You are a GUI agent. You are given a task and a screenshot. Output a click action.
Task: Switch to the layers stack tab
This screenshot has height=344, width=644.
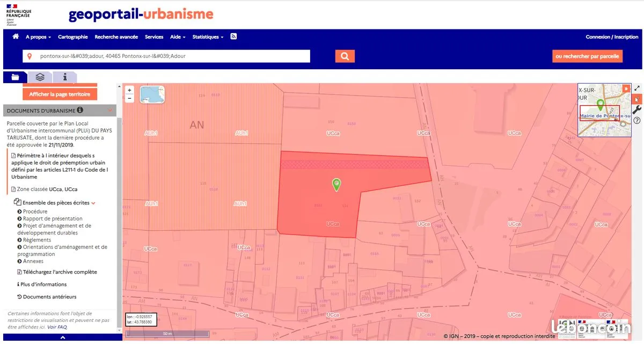[40, 77]
